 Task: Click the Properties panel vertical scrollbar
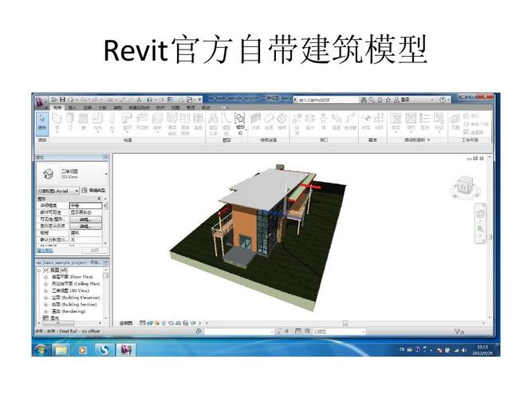[105, 221]
